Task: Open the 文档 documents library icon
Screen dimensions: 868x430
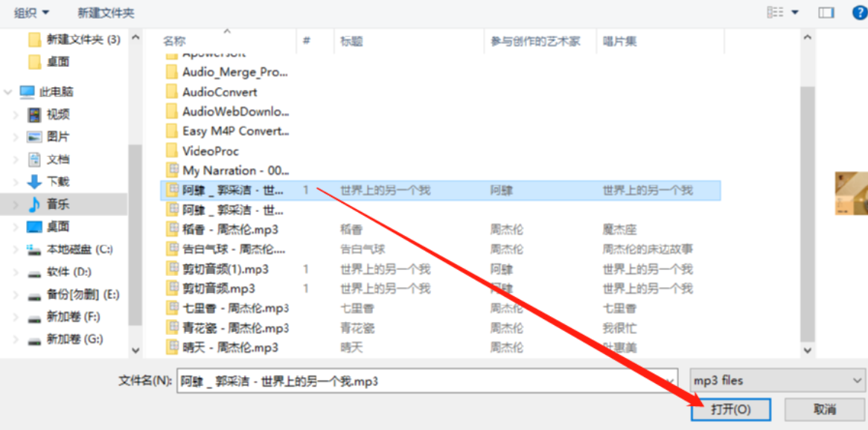Action: tap(35, 159)
